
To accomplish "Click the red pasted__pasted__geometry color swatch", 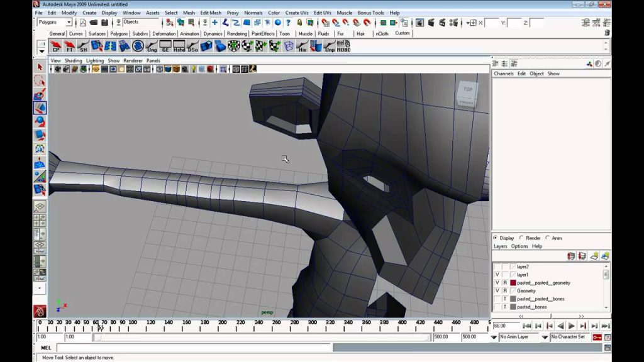I will pyautogui.click(x=513, y=283).
